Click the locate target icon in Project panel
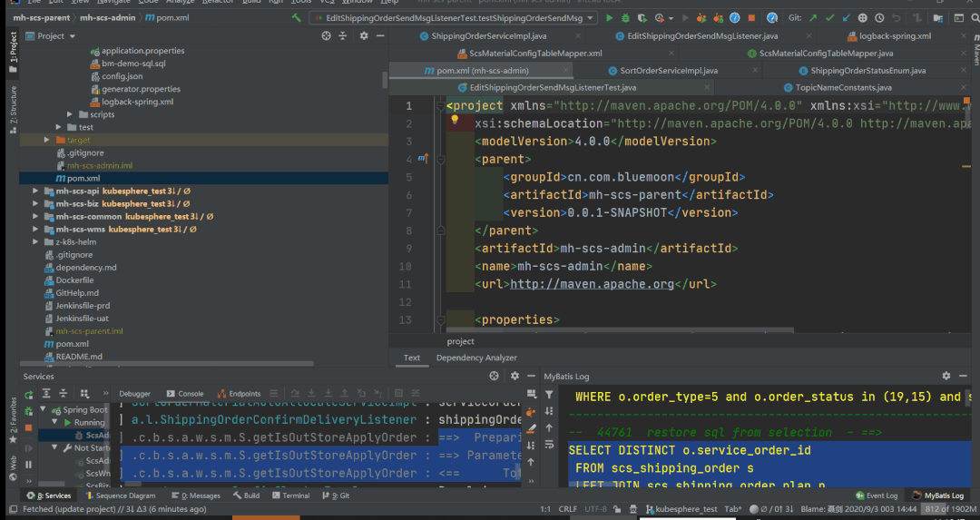 point(327,35)
